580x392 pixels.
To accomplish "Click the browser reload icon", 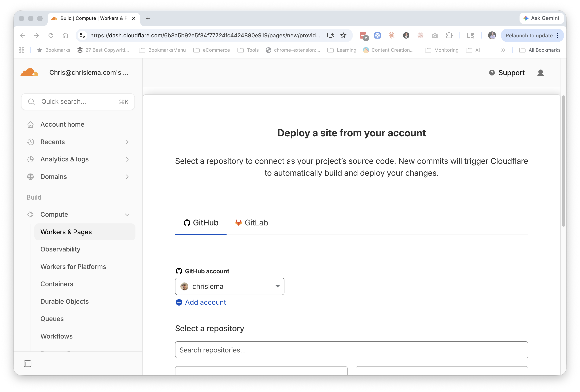I will (51, 35).
